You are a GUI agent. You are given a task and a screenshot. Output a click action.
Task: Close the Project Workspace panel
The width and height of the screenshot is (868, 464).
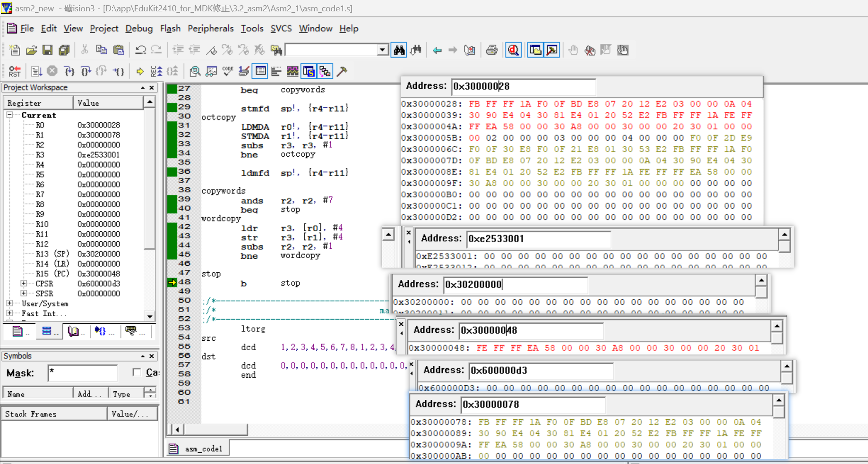tap(152, 88)
